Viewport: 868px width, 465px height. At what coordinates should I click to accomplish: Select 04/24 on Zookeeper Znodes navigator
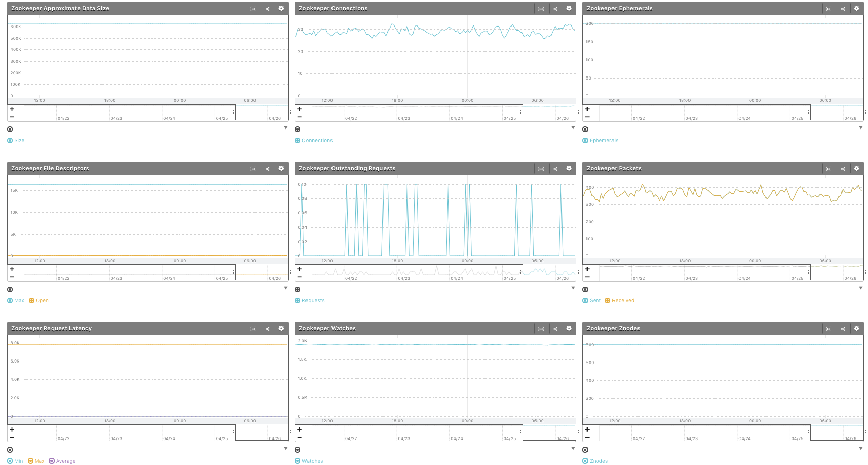coord(745,438)
